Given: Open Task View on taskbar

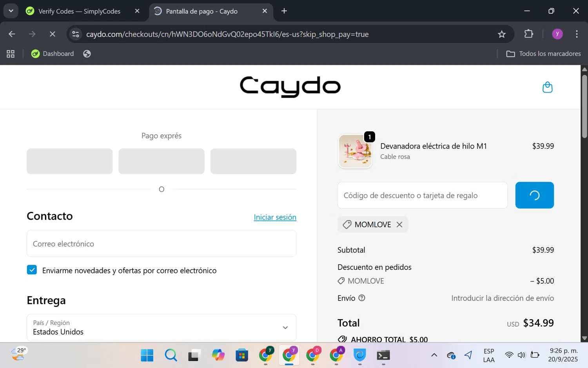Looking at the screenshot, I should coord(194,355).
